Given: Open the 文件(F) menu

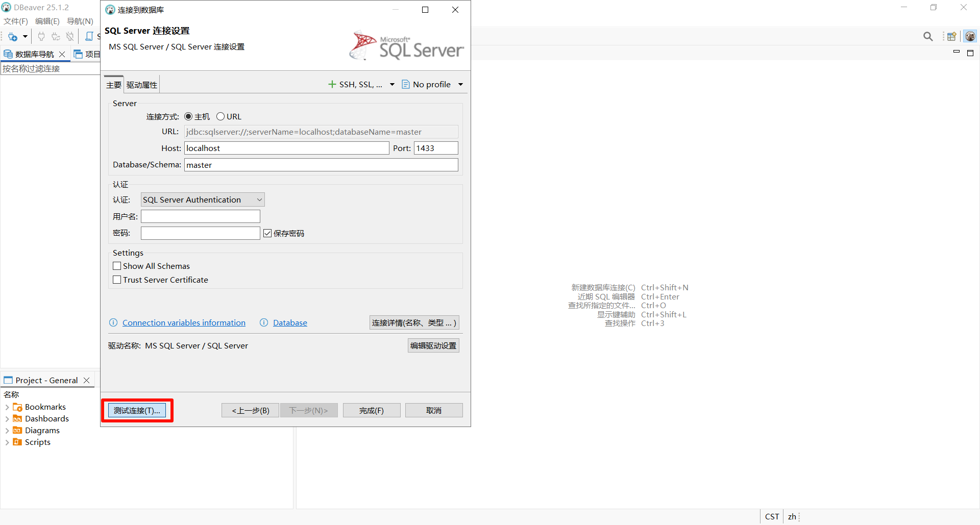Looking at the screenshot, I should tap(16, 21).
